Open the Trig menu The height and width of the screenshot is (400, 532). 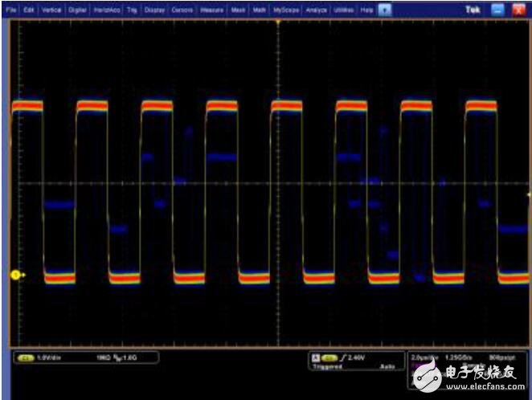click(129, 10)
